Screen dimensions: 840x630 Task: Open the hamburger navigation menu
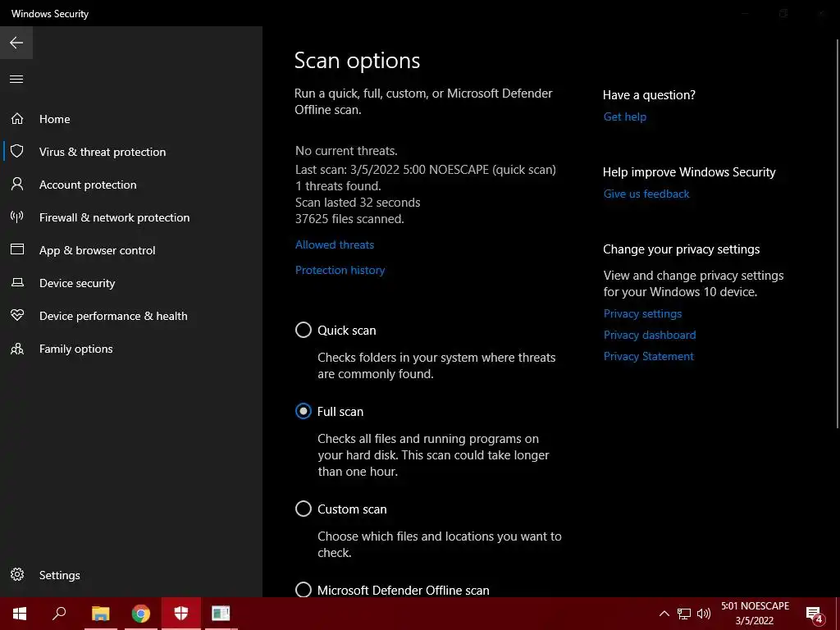(x=16, y=80)
